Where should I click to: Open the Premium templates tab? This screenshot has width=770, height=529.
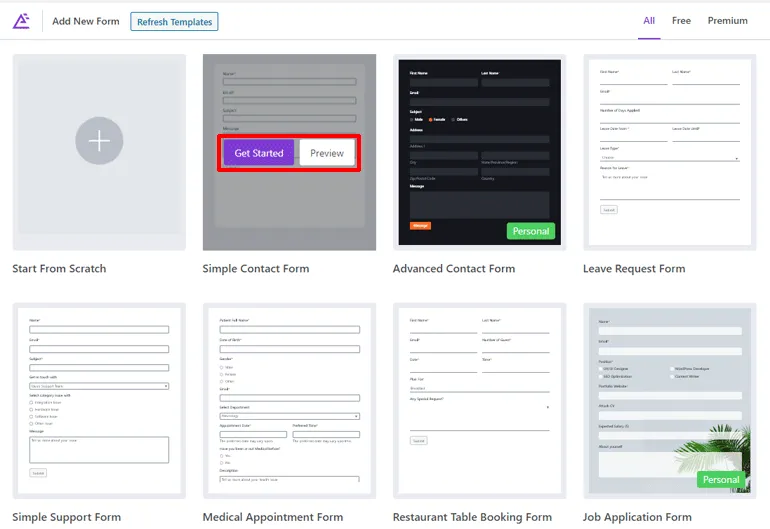tap(727, 20)
